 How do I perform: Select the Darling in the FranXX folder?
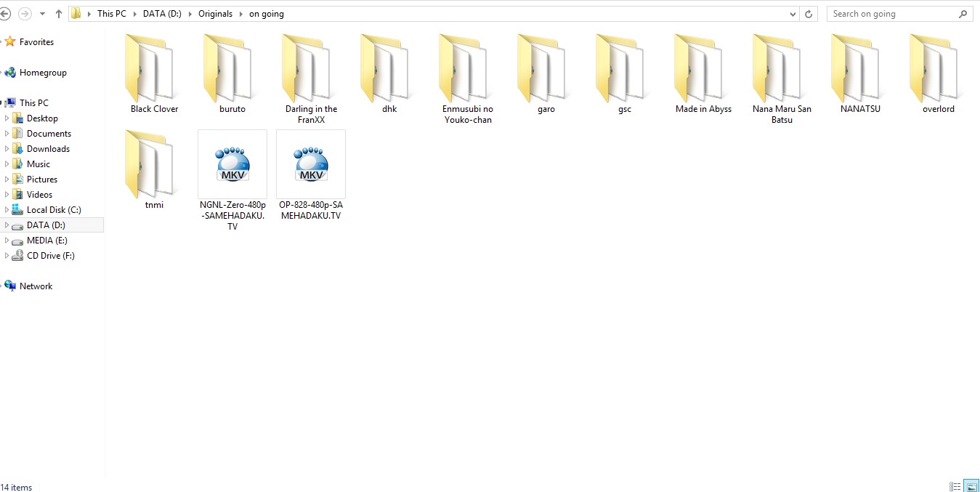pos(311,79)
